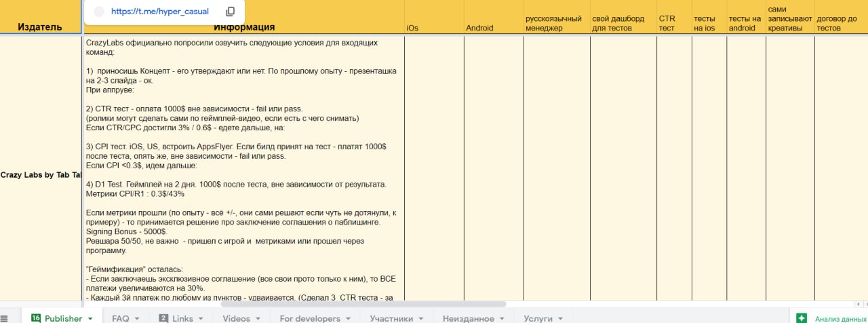
Task: Open the Участники tab dropdown arrow
Action: pos(421,318)
